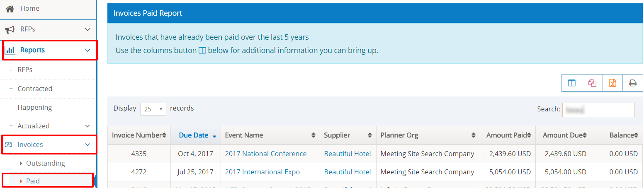Click the Reports bar chart icon
The image size is (644, 188).
[10, 50]
